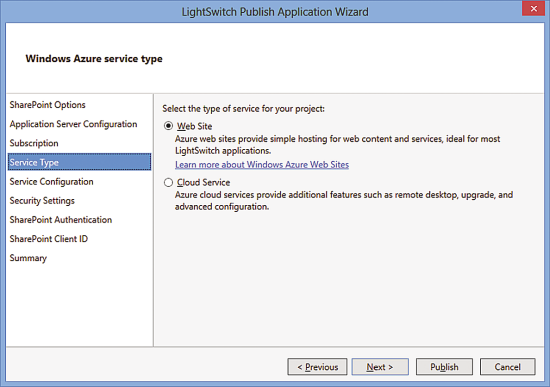This screenshot has width=550, height=387.
Task: Open Application Server Configuration step
Action: [73, 124]
